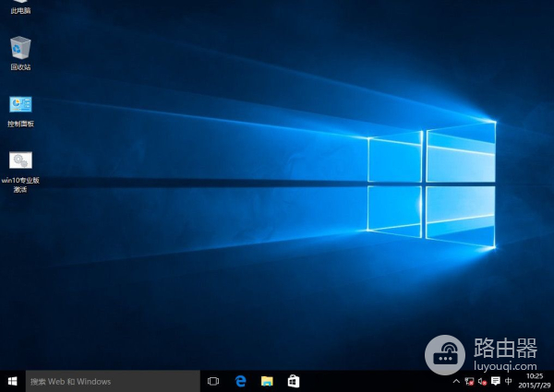Select the win10 Pro activation shortcut
This screenshot has height=392, width=554.
[20, 160]
